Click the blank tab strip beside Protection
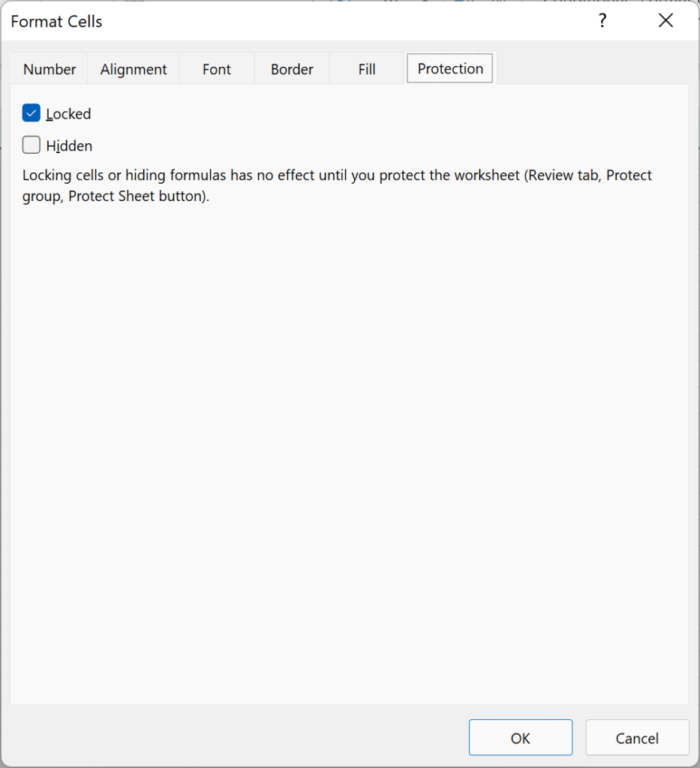 pos(592,68)
